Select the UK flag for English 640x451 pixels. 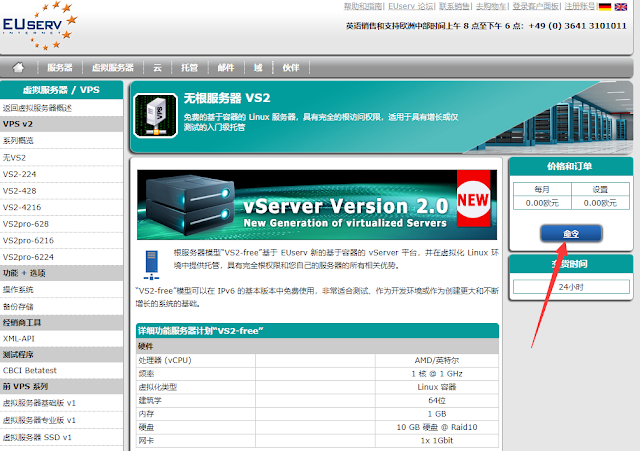coord(621,6)
